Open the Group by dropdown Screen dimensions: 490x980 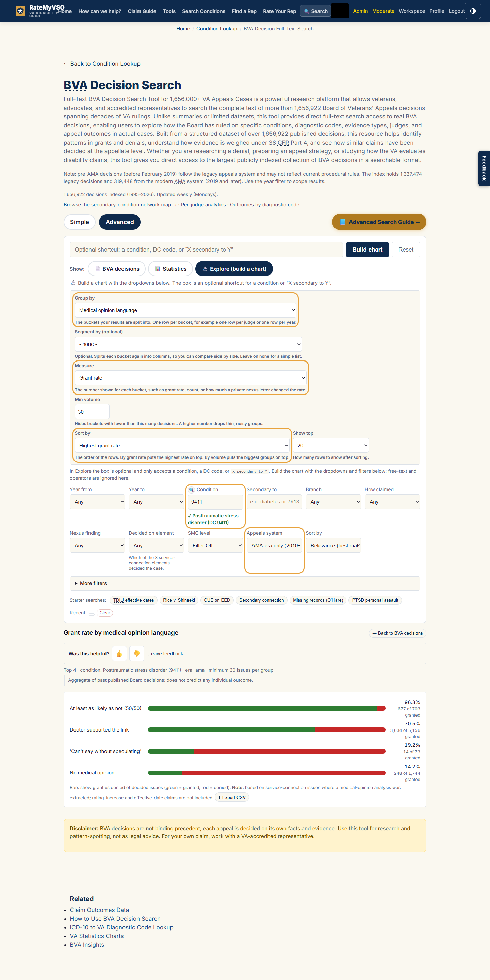click(x=186, y=310)
